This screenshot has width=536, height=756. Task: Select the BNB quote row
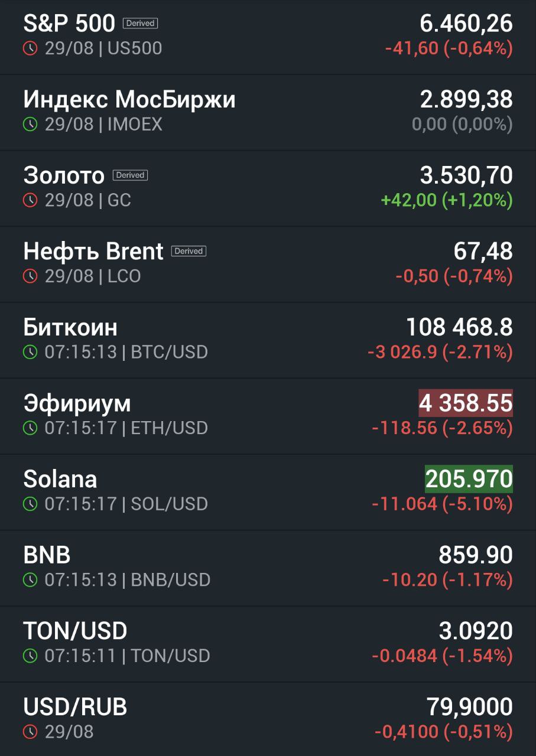[268, 568]
